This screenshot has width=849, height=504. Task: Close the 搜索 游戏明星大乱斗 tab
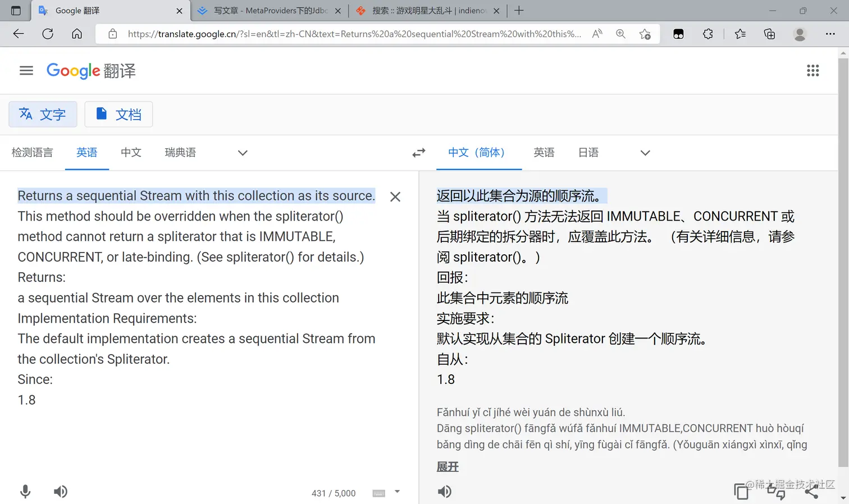click(496, 11)
